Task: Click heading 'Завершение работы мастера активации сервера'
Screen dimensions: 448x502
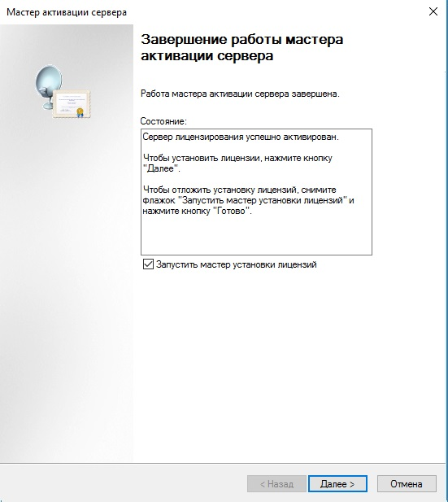Action: [x=242, y=47]
